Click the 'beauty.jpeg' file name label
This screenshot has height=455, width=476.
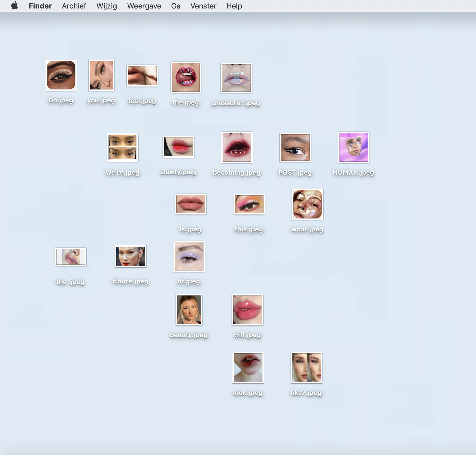(x=189, y=335)
